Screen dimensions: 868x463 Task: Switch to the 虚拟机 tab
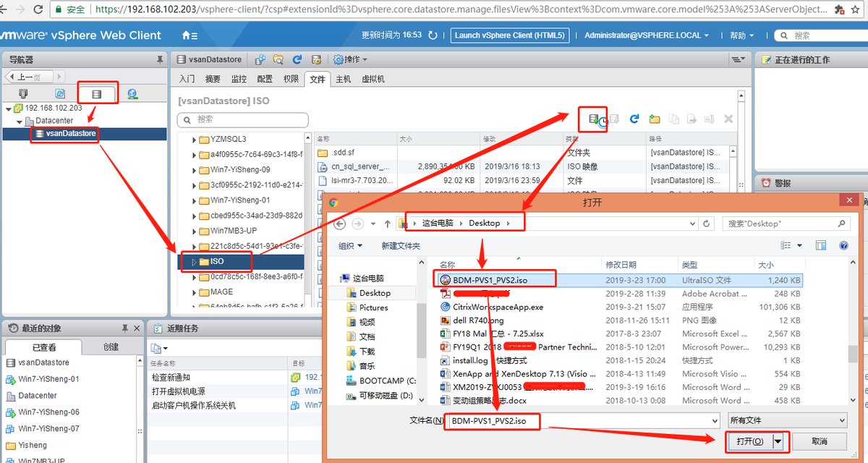373,79
